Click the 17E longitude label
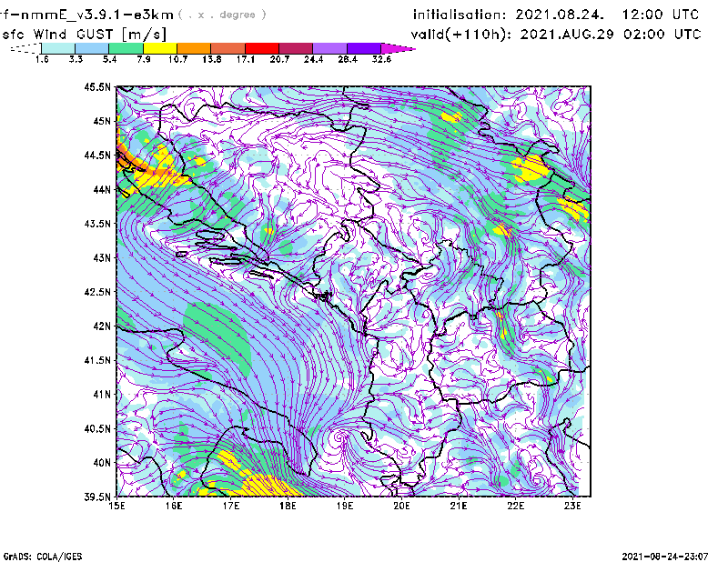 (231, 506)
